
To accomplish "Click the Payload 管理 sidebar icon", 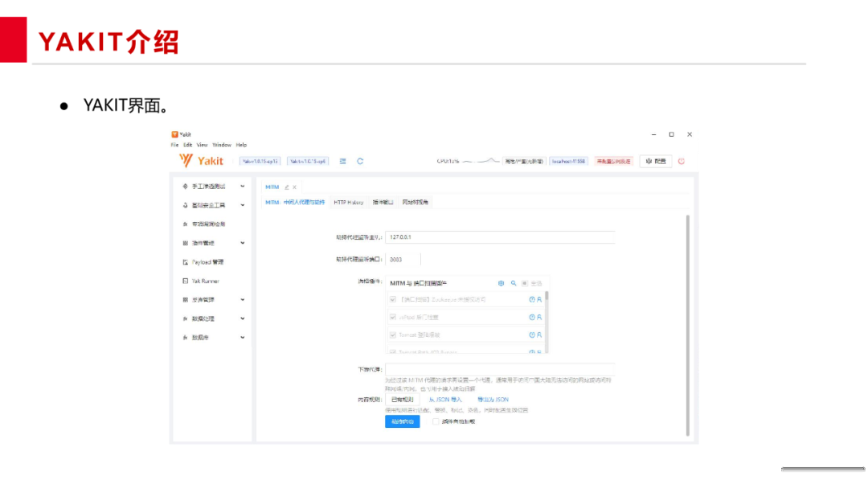I will pos(185,262).
